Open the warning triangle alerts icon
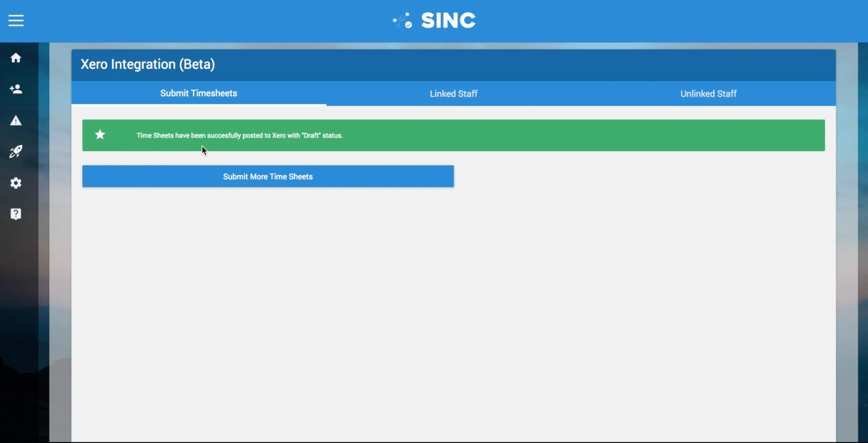This screenshot has width=868, height=443. (x=16, y=120)
